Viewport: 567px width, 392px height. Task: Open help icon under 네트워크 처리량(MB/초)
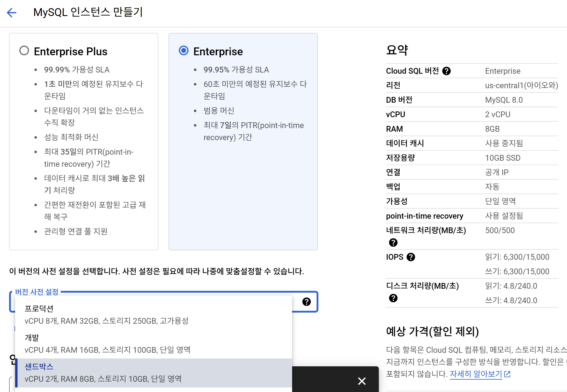393,243
